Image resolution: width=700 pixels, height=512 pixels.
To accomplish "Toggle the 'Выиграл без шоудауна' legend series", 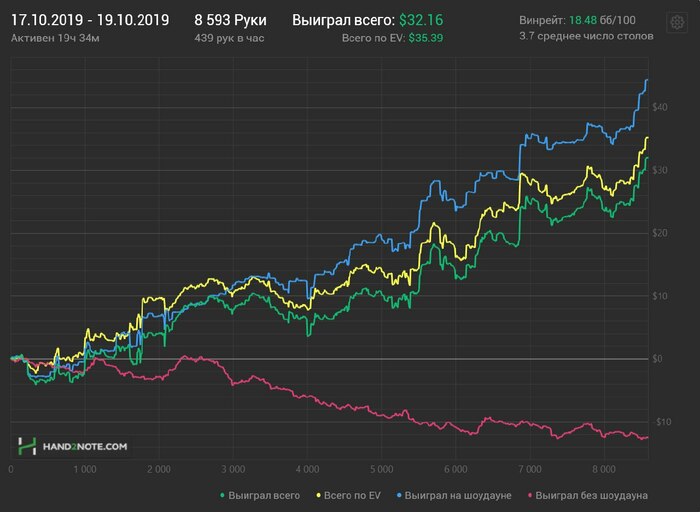I will pyautogui.click(x=588, y=495).
